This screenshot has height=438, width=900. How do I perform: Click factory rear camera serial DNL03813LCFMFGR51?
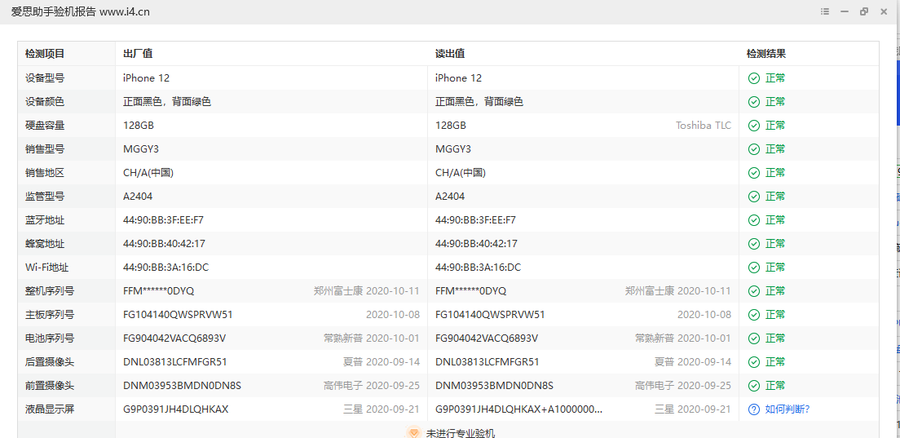[x=175, y=362]
